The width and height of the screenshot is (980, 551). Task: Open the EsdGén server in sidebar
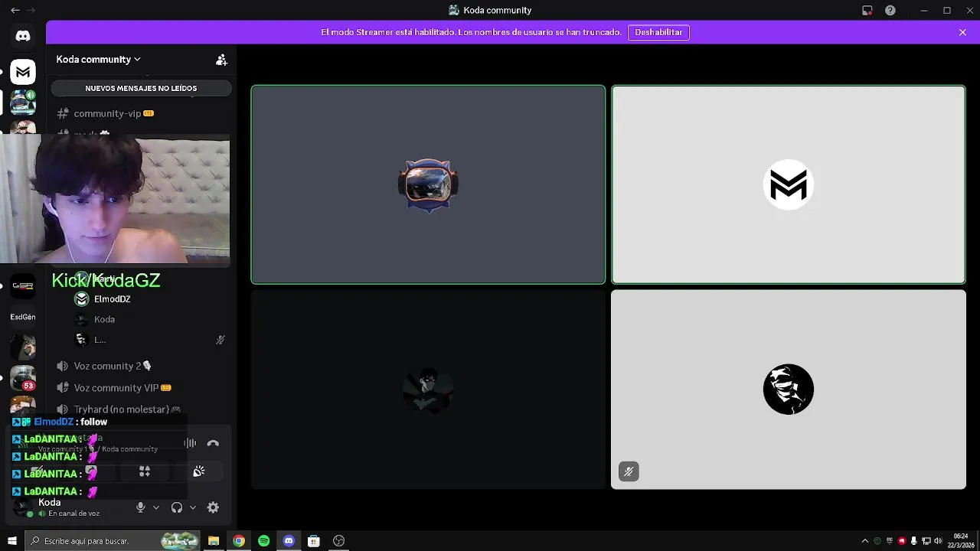click(23, 317)
